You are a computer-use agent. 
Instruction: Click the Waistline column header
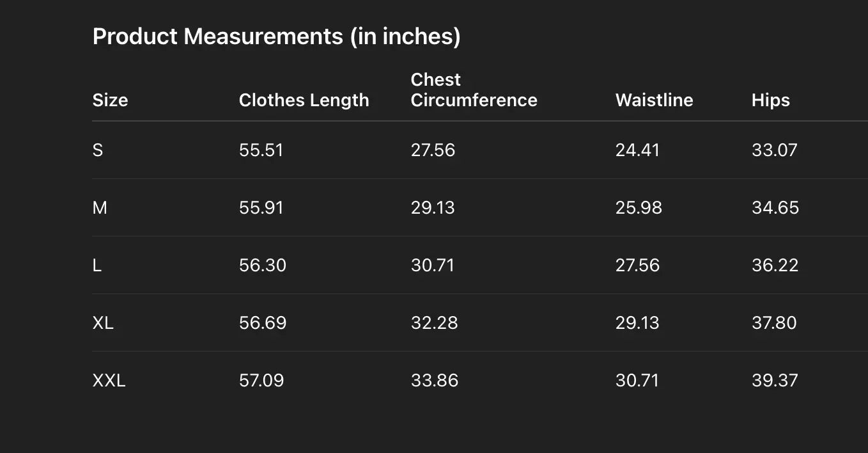tap(654, 100)
